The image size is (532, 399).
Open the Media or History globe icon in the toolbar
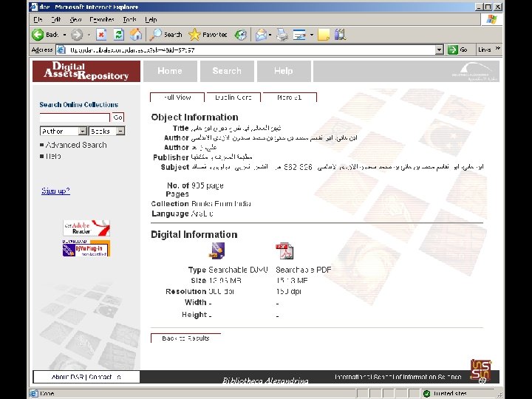[x=241, y=34]
